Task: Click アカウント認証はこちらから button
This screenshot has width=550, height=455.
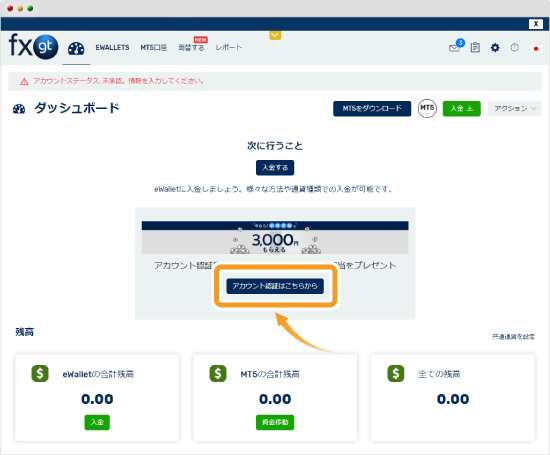Action: tap(275, 286)
